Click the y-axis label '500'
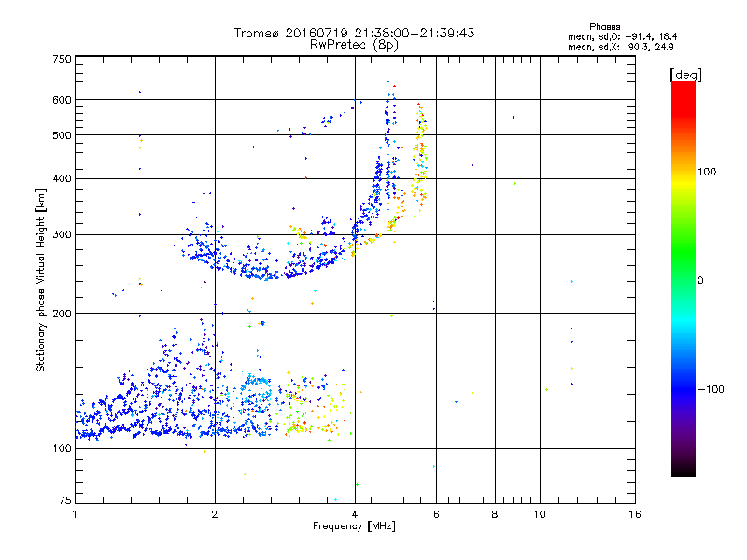This screenshot has height=560, width=747. [62, 135]
